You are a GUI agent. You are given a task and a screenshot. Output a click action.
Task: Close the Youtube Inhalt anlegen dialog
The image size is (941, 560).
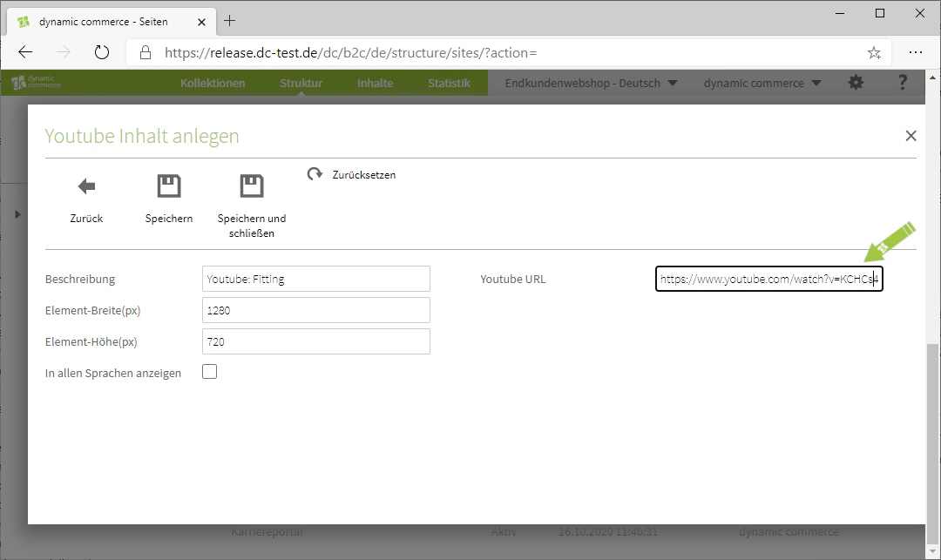(911, 136)
